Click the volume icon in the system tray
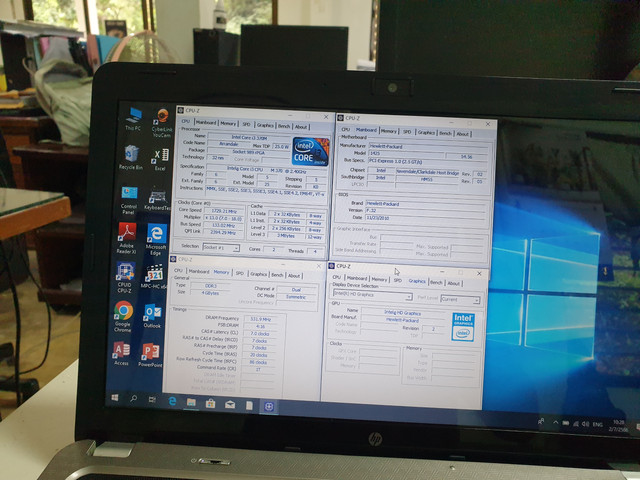Viewport: 640px width, 480px height. point(585,424)
